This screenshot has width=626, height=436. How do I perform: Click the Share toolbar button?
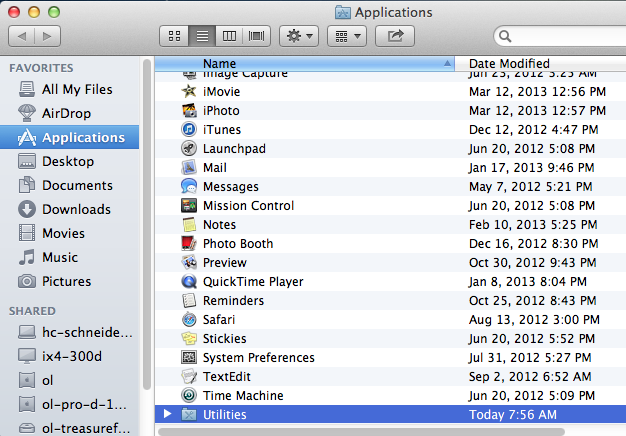(395, 36)
